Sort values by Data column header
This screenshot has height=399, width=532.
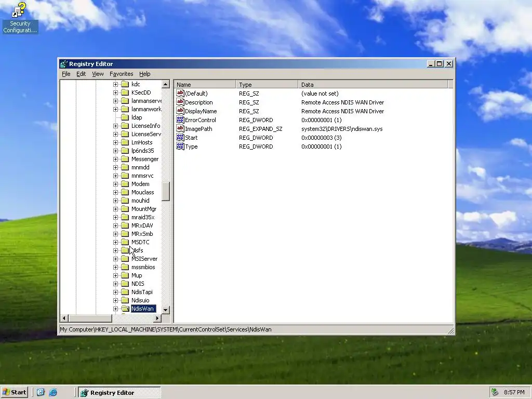click(x=373, y=85)
